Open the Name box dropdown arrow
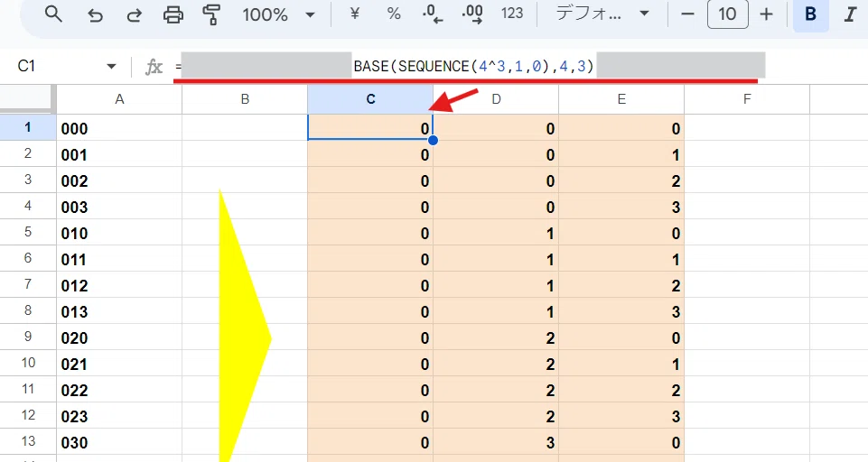 click(x=111, y=67)
